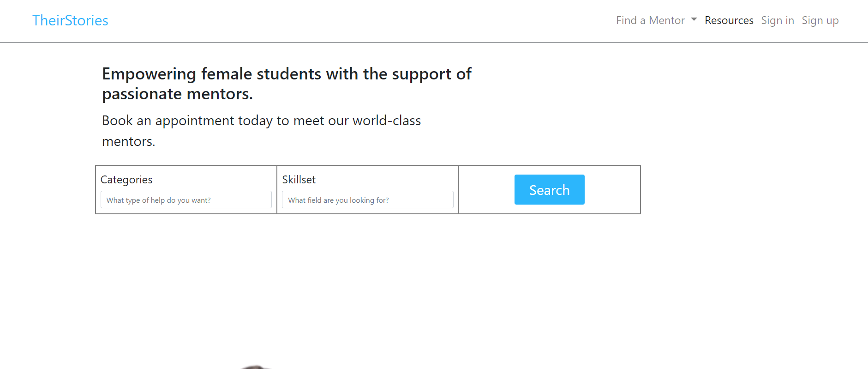Click the Categories label

tap(126, 180)
